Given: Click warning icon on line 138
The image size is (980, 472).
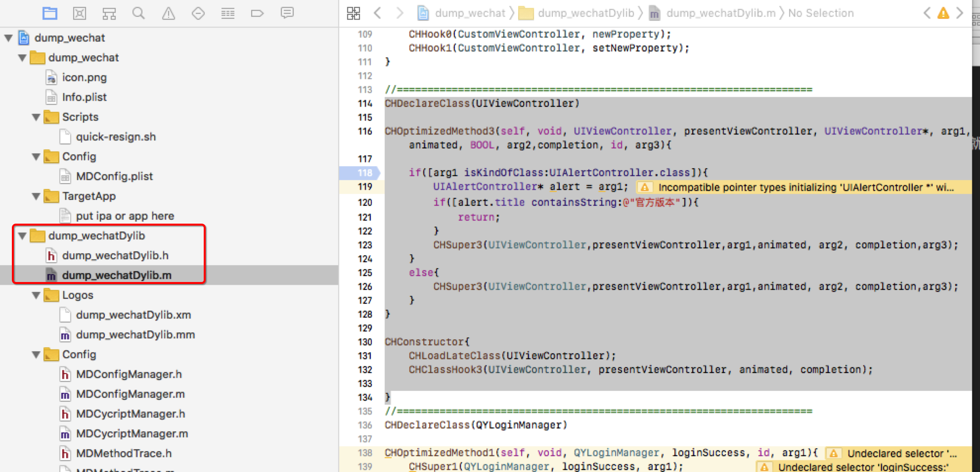Looking at the screenshot, I should coord(834,454).
